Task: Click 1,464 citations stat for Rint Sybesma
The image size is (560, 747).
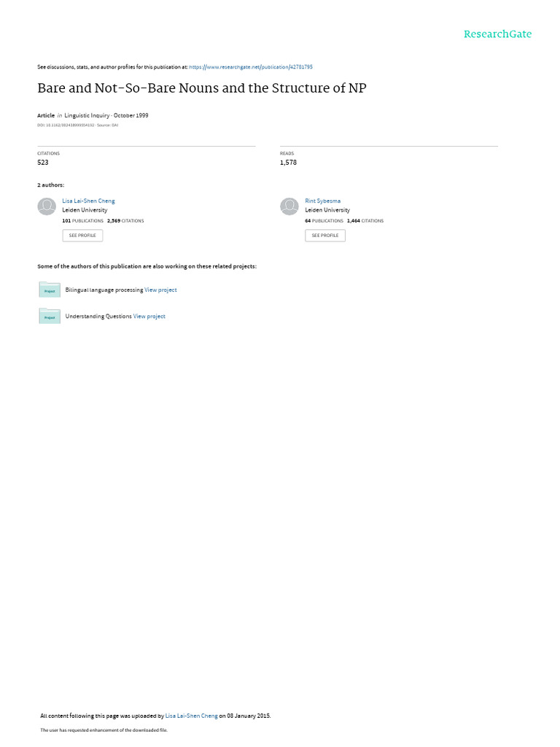Action: 365,221
